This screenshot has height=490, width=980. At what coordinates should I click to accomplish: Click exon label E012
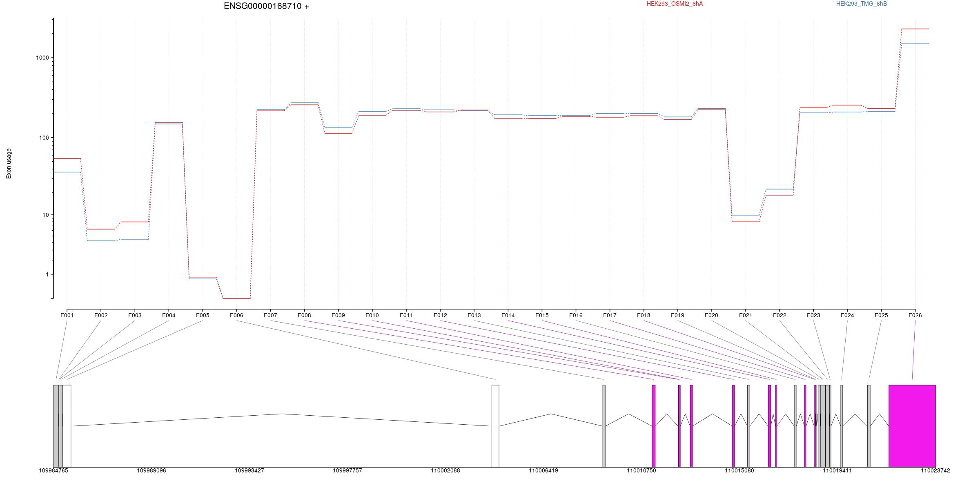440,315
